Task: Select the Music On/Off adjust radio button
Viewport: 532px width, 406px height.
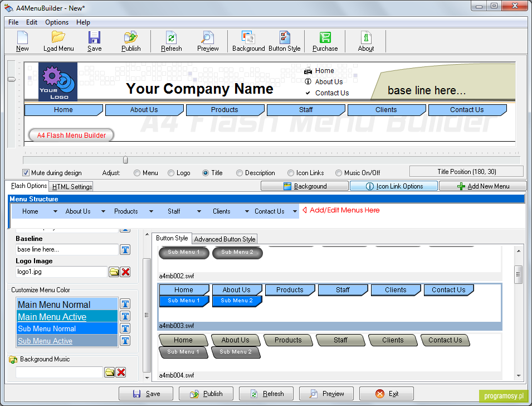Action: point(339,173)
